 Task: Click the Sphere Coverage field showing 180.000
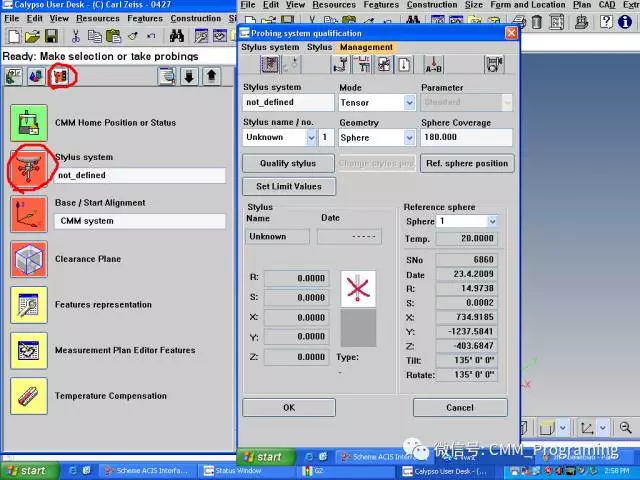click(x=466, y=137)
